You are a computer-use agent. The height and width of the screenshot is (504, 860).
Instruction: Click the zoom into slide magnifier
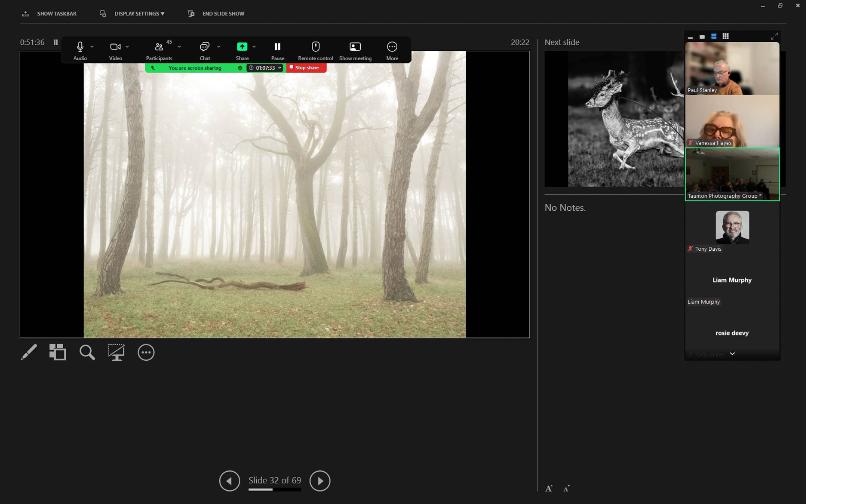[x=87, y=352]
